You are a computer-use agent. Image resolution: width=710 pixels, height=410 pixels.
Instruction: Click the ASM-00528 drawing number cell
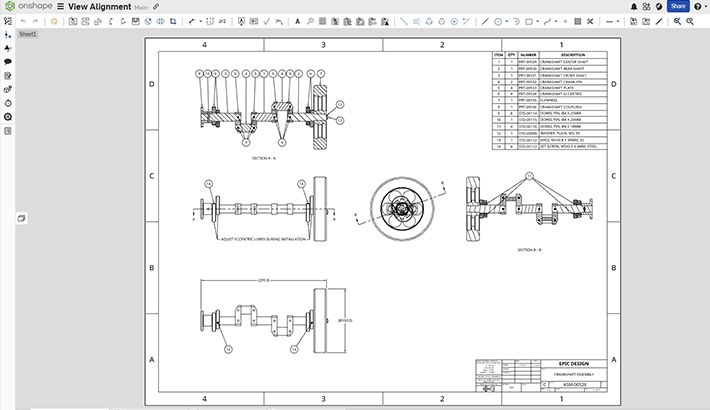click(x=575, y=385)
